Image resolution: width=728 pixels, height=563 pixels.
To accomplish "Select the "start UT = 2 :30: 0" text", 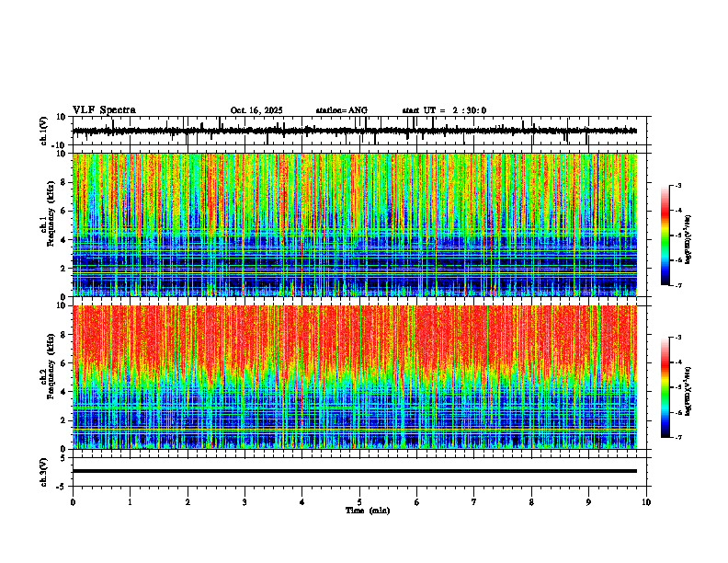I will tap(444, 110).
